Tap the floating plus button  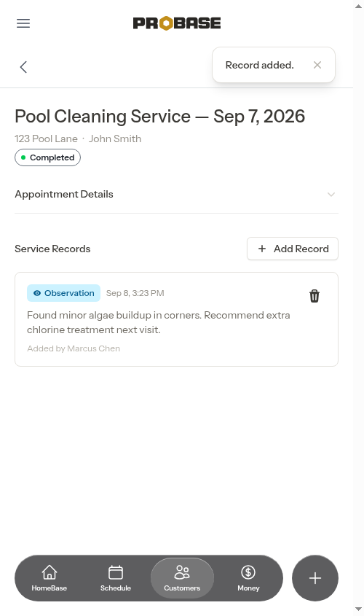tap(315, 578)
